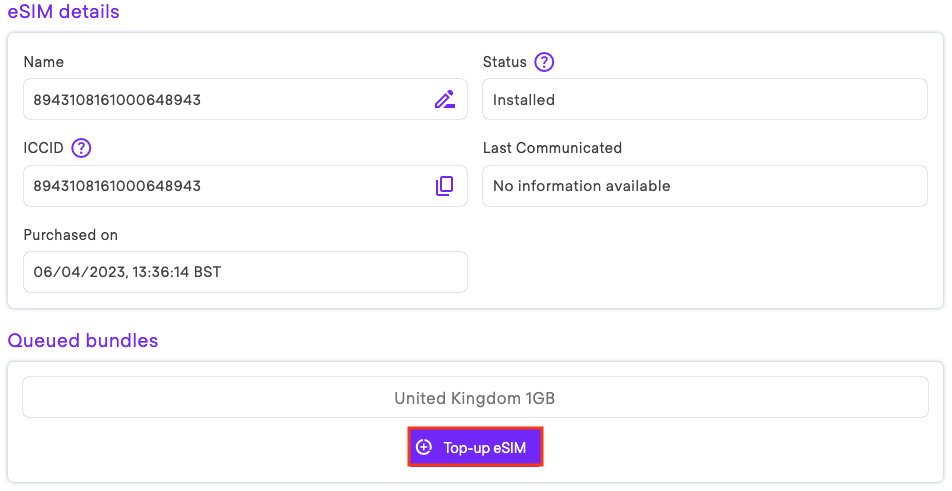Click the Last Communicated value field
This screenshot has width=952, height=491.
[704, 186]
